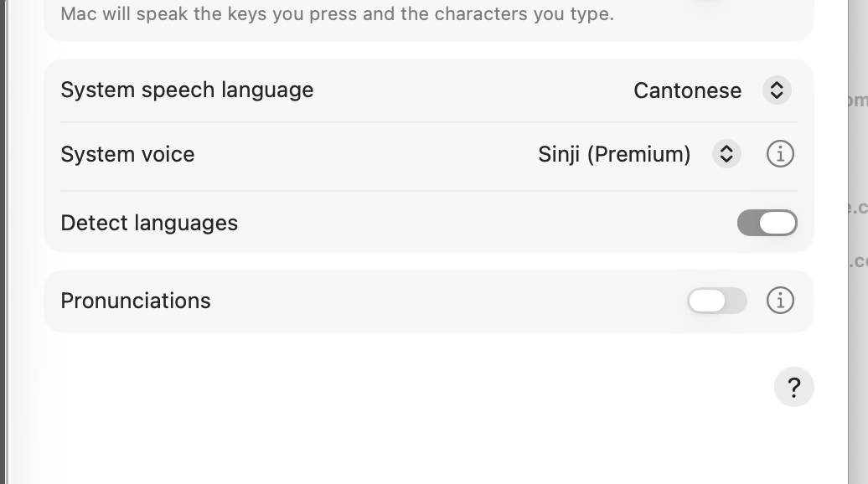
Task: Open the System speech language popup arrows
Action: (777, 90)
